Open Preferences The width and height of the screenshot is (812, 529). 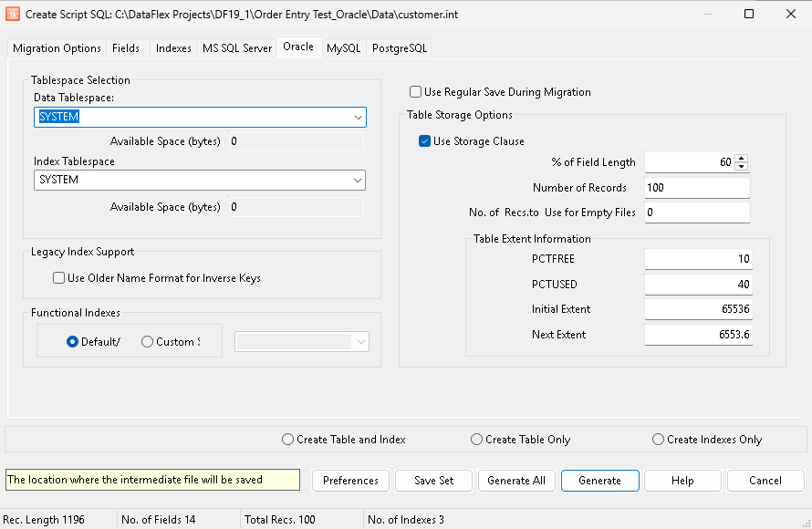click(350, 481)
